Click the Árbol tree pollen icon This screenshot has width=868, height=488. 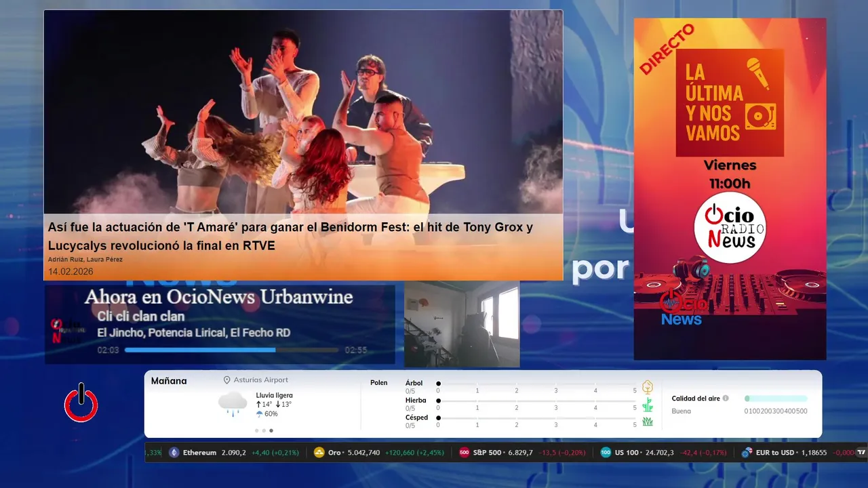point(648,387)
